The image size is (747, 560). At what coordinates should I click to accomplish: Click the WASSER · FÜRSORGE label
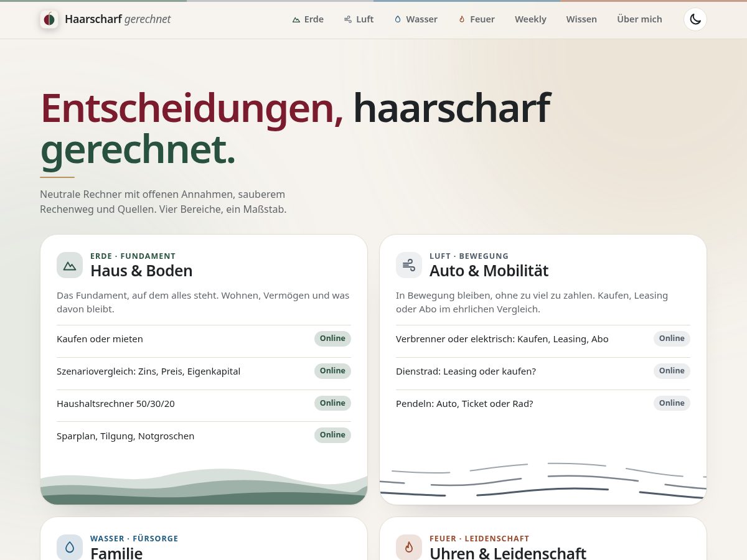(x=134, y=538)
